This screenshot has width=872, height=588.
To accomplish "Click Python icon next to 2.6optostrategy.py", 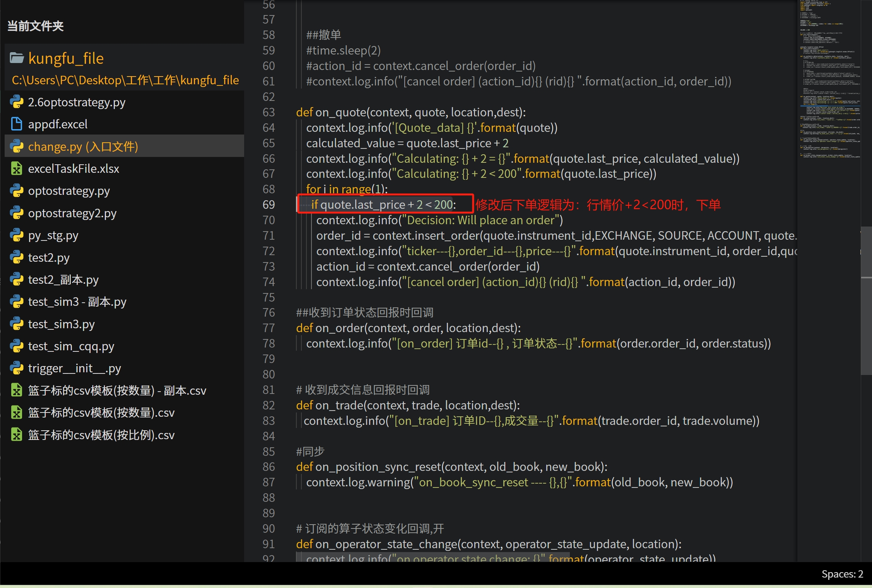I will [x=17, y=102].
